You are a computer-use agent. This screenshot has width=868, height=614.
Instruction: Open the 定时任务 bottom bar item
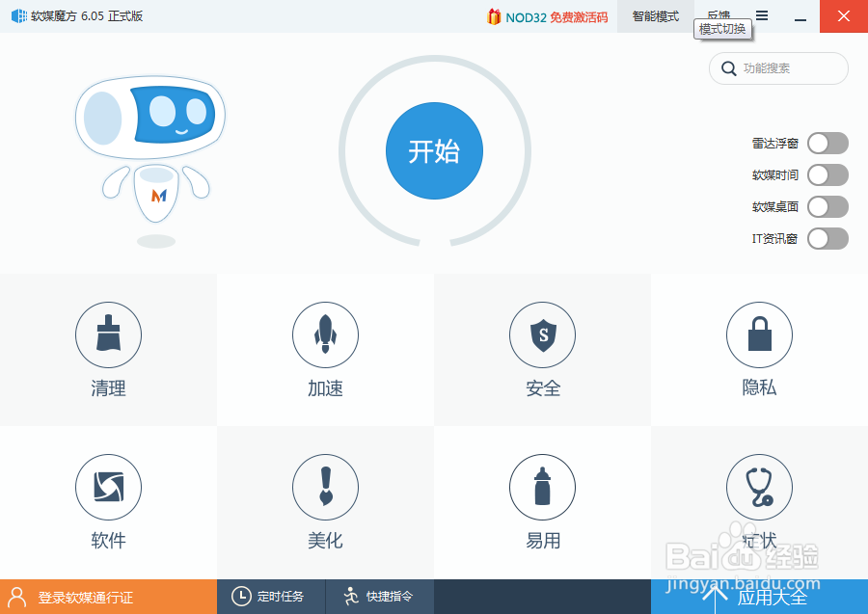pos(271,596)
